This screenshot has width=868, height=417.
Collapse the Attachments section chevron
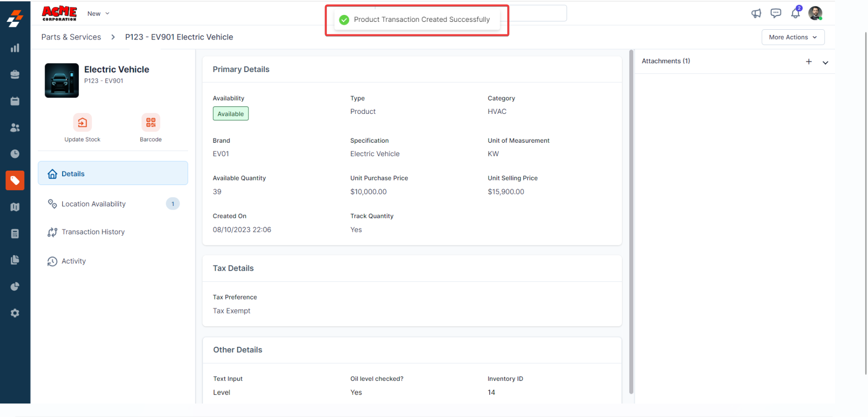click(825, 62)
